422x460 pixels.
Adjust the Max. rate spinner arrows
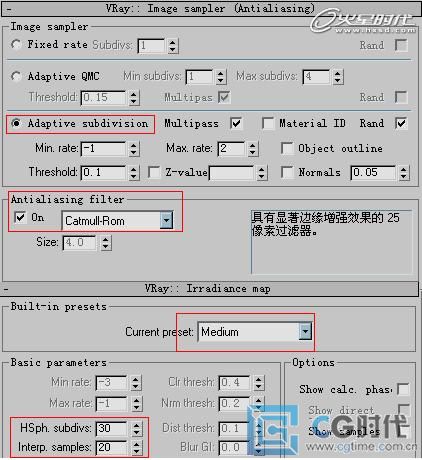click(x=253, y=149)
